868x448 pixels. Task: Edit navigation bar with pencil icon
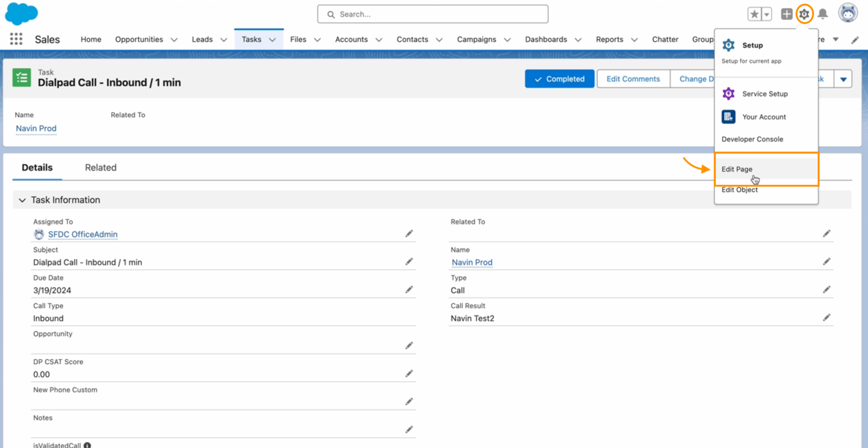[x=855, y=40]
